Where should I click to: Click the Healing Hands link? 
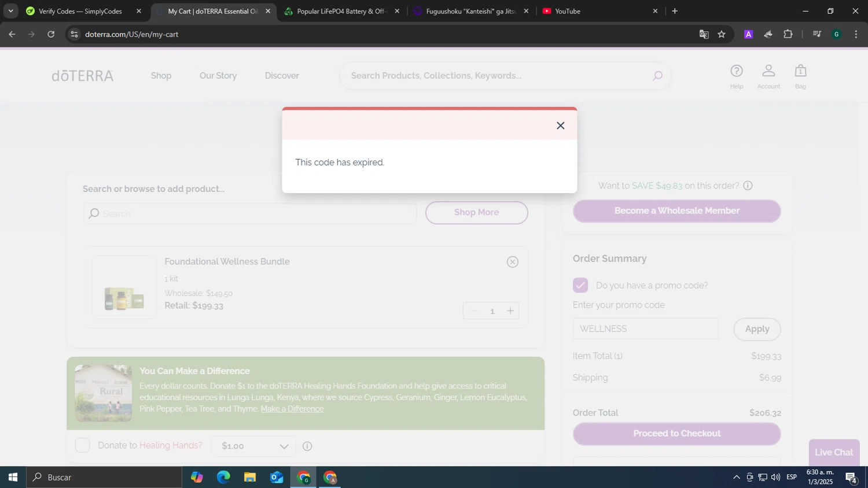point(171,445)
